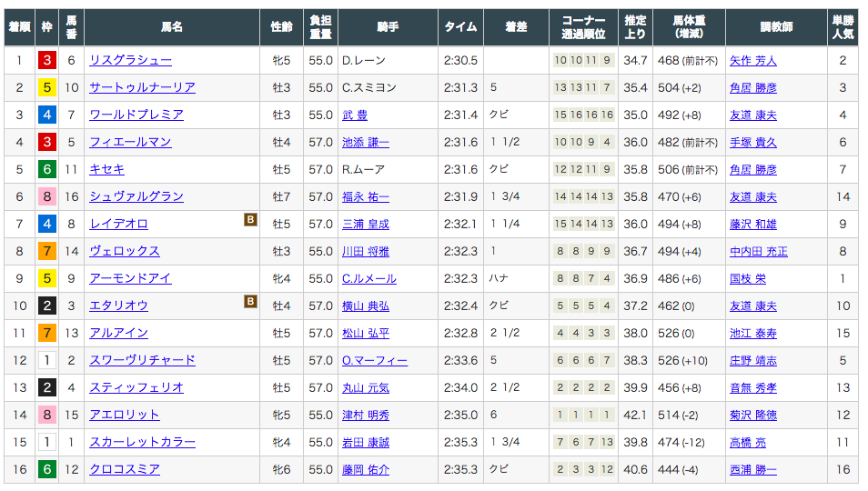
Task: Open trainer 手塚 貴久 link
Action: 752,142
